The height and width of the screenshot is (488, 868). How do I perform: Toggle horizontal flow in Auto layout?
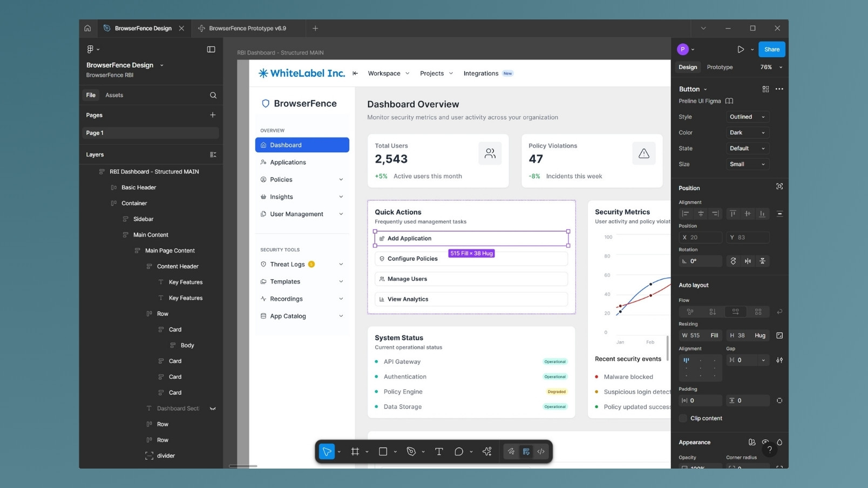pyautogui.click(x=735, y=311)
